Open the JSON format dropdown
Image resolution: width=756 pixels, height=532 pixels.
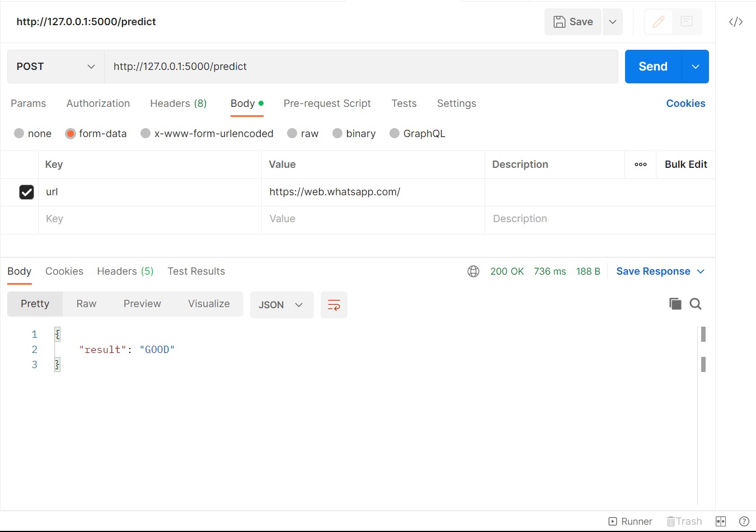[x=281, y=305]
